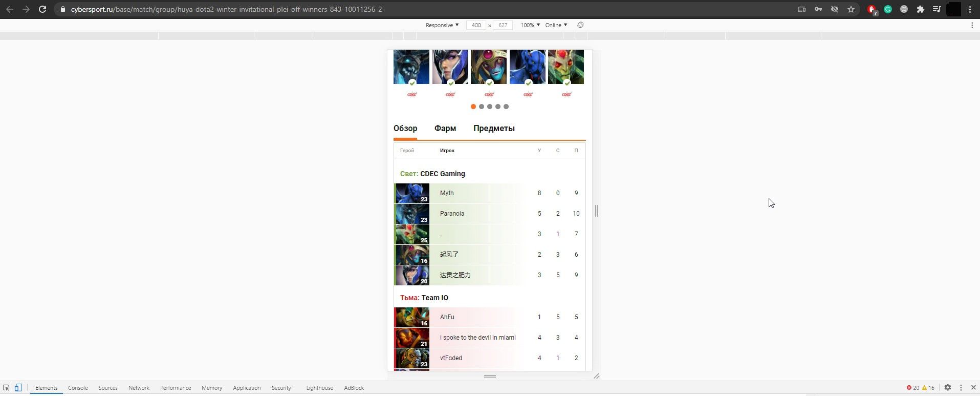Click the saved passwords key icon
The width and height of the screenshot is (980, 396).
[x=818, y=9]
